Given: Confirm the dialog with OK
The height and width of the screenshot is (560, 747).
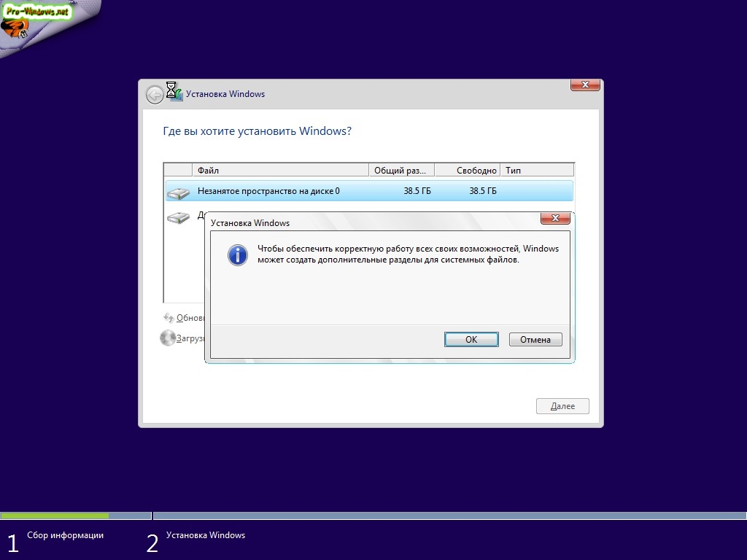Looking at the screenshot, I should pos(471,339).
